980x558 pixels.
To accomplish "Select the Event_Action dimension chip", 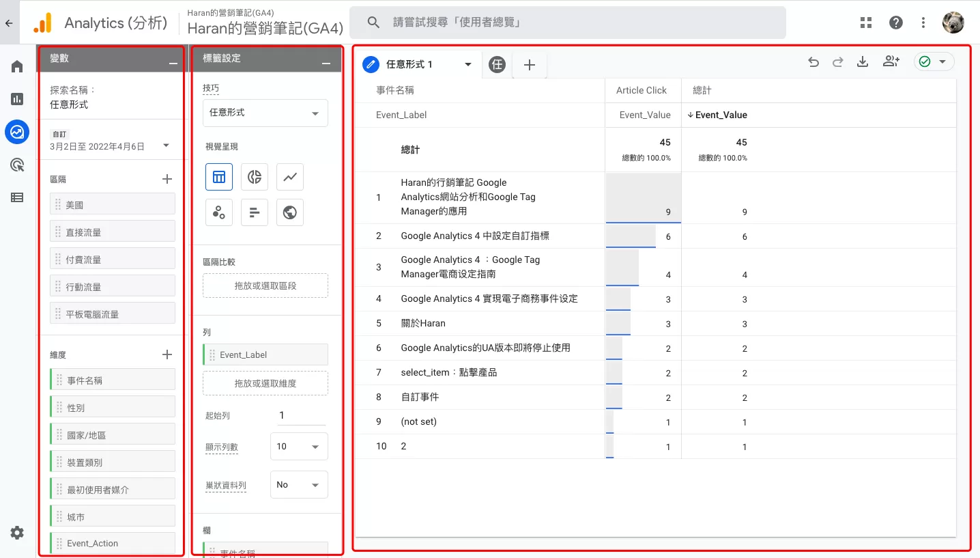I will tap(113, 543).
